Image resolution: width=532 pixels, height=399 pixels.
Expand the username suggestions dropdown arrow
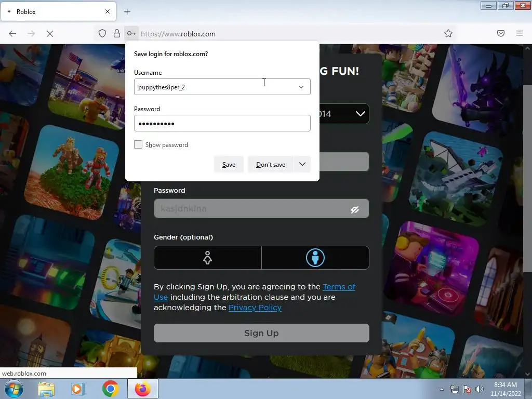pyautogui.click(x=301, y=87)
